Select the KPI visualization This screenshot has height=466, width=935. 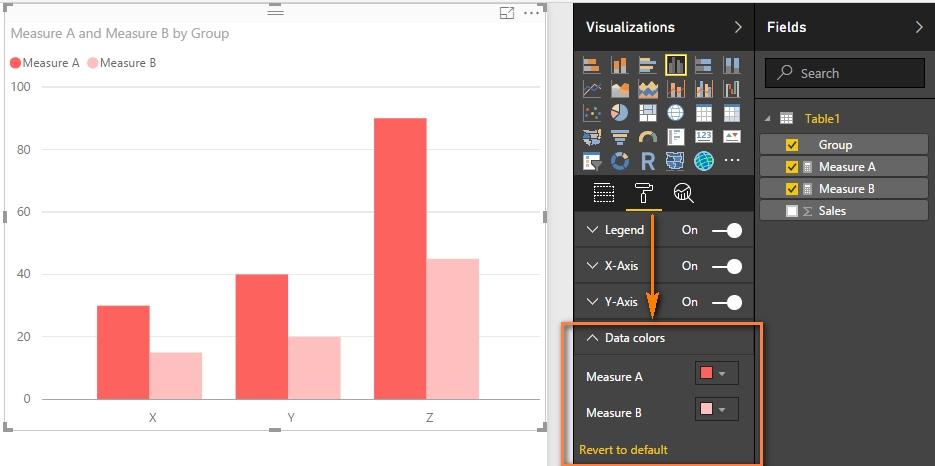click(732, 137)
